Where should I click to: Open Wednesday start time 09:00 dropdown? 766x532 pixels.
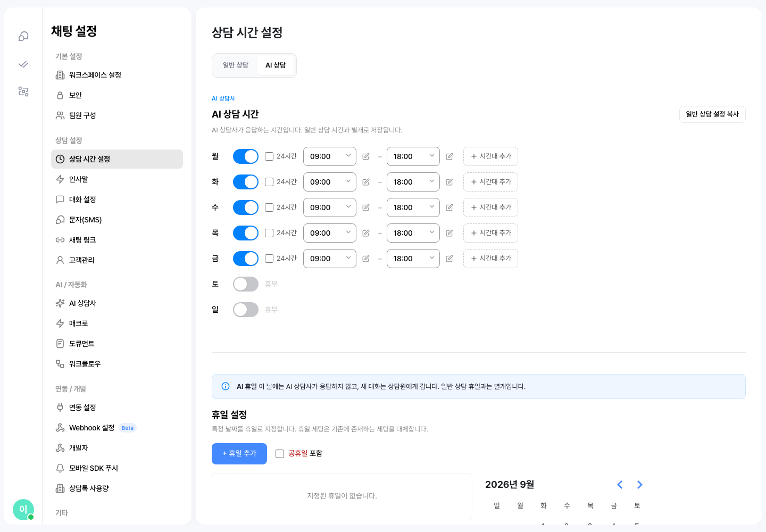pos(330,207)
